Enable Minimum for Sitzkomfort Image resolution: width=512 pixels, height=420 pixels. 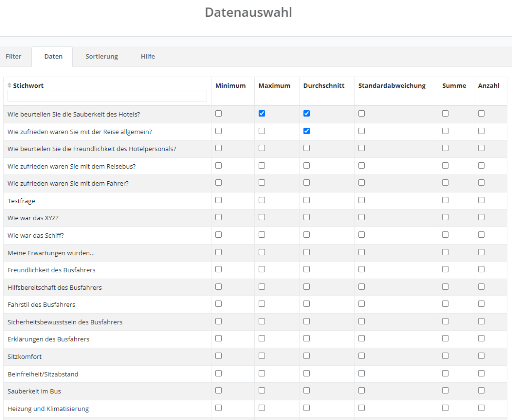pyautogui.click(x=218, y=356)
